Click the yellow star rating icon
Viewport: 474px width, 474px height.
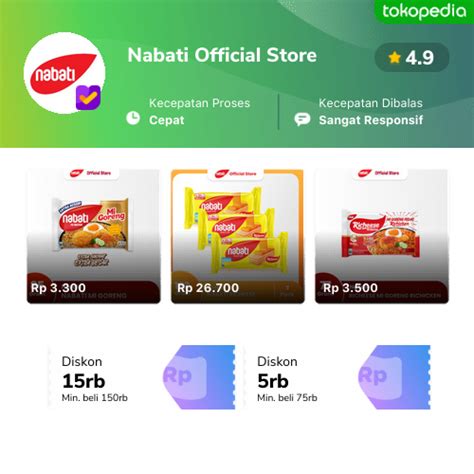(x=394, y=58)
